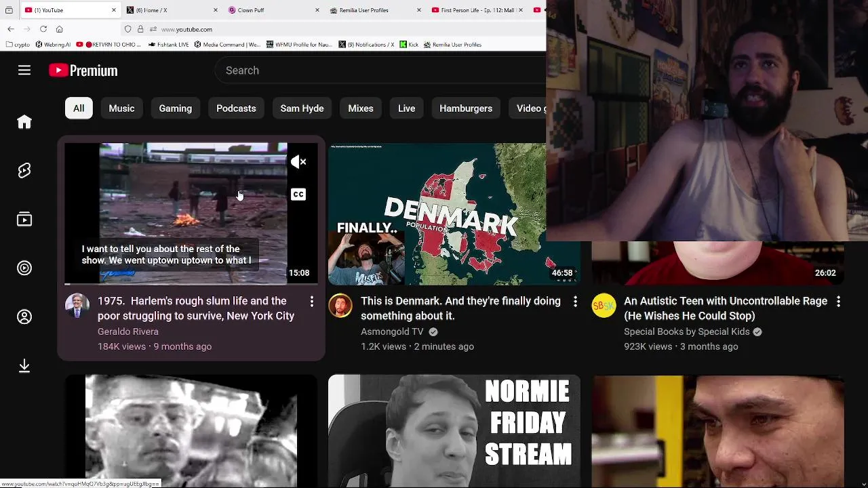
Task: Reload the page with the refresh icon
Action: click(43, 29)
